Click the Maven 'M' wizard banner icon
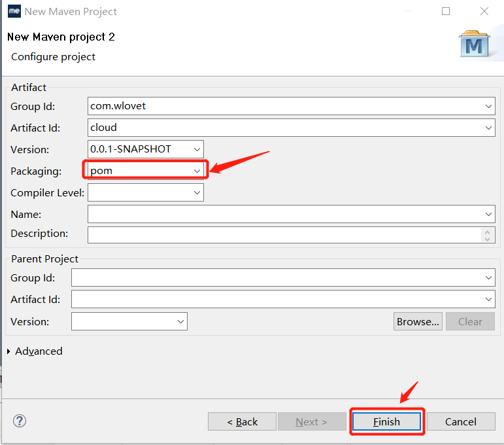Viewport: 504px width, 445px height. click(475, 44)
